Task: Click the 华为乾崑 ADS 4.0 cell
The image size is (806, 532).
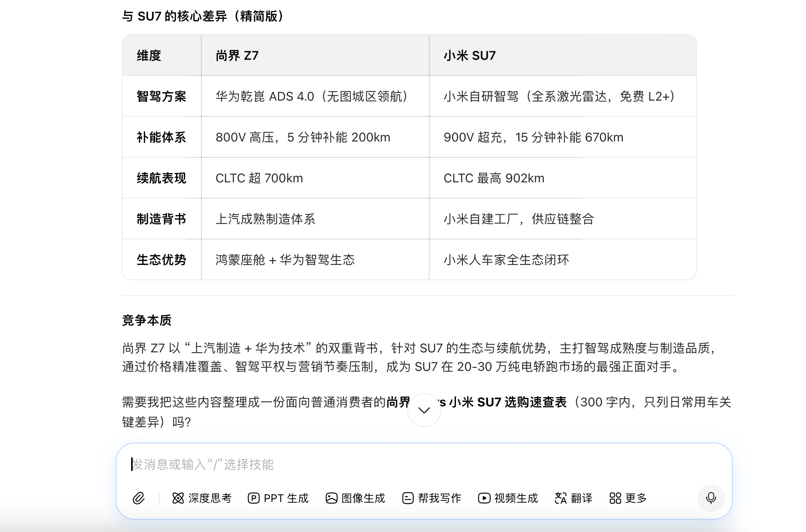Action: tap(312, 96)
